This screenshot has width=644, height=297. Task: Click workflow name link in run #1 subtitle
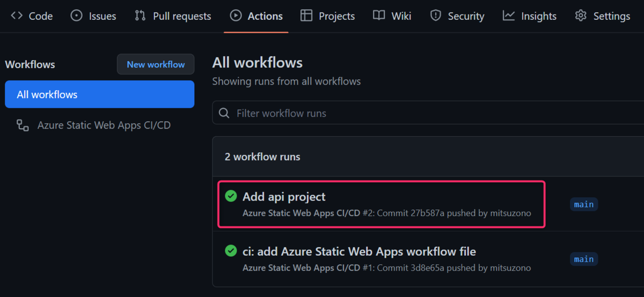click(301, 268)
